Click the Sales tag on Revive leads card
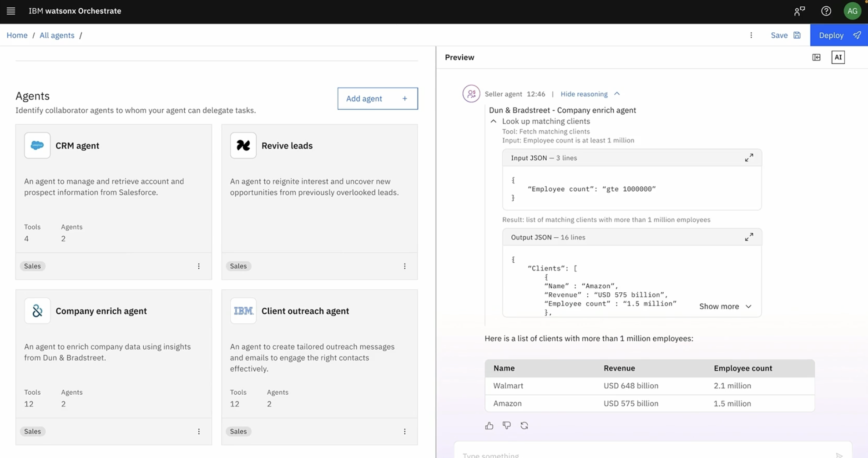The height and width of the screenshot is (458, 868). coord(238,266)
